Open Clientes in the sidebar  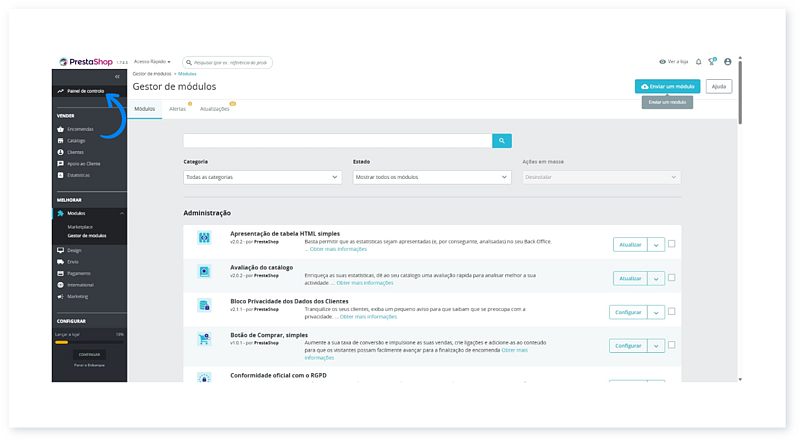pos(75,152)
